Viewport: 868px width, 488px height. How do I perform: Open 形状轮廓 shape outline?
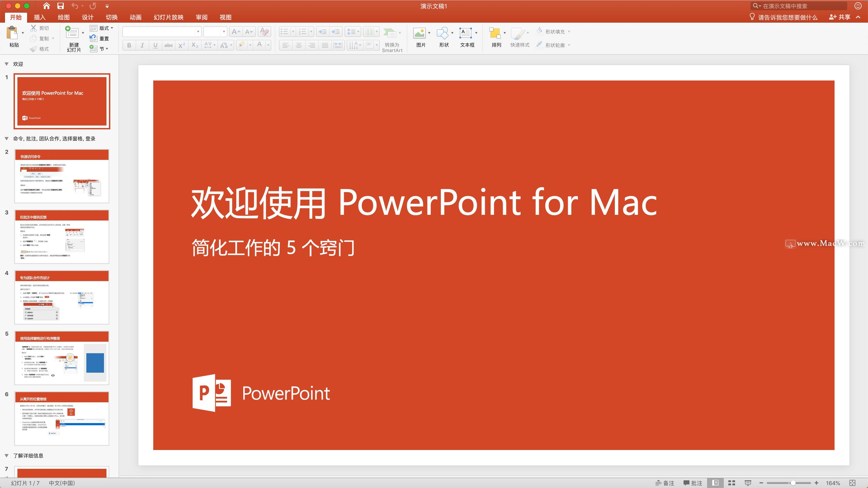tap(553, 45)
